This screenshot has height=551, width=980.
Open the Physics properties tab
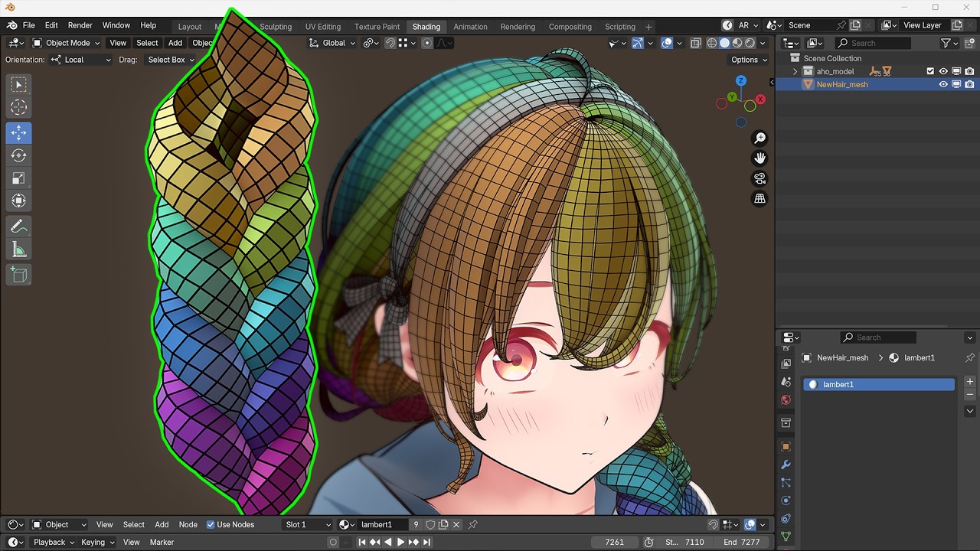pos(786,501)
